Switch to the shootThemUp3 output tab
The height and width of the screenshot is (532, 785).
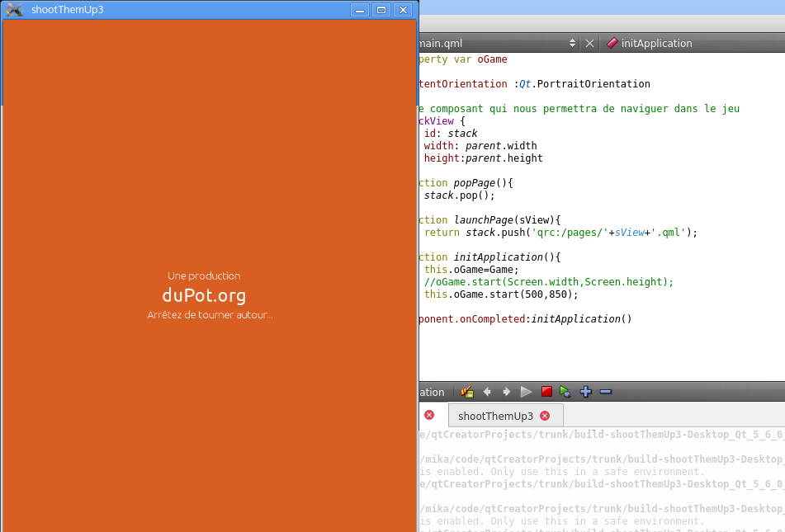pyautogui.click(x=495, y=416)
